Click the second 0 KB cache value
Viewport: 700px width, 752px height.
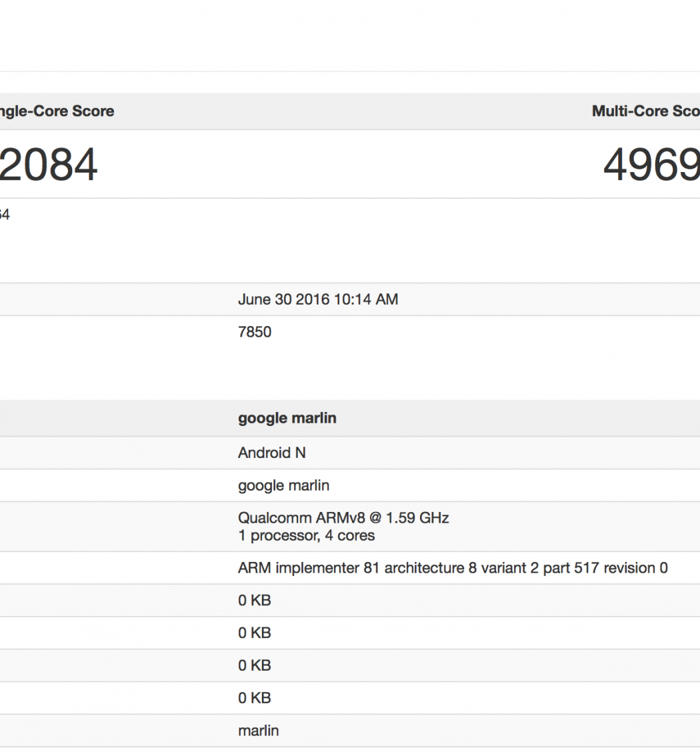(x=254, y=633)
